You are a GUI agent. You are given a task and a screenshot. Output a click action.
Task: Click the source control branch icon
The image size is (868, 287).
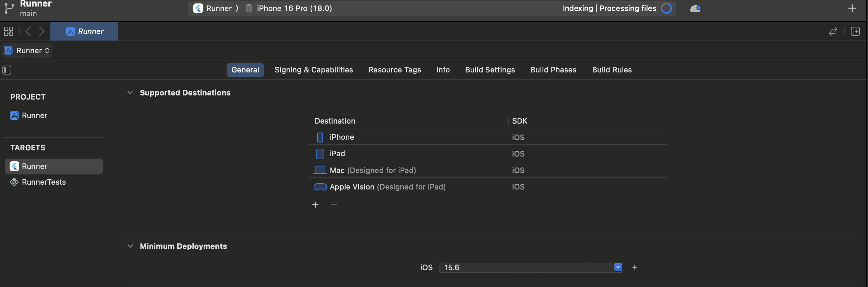(9, 8)
